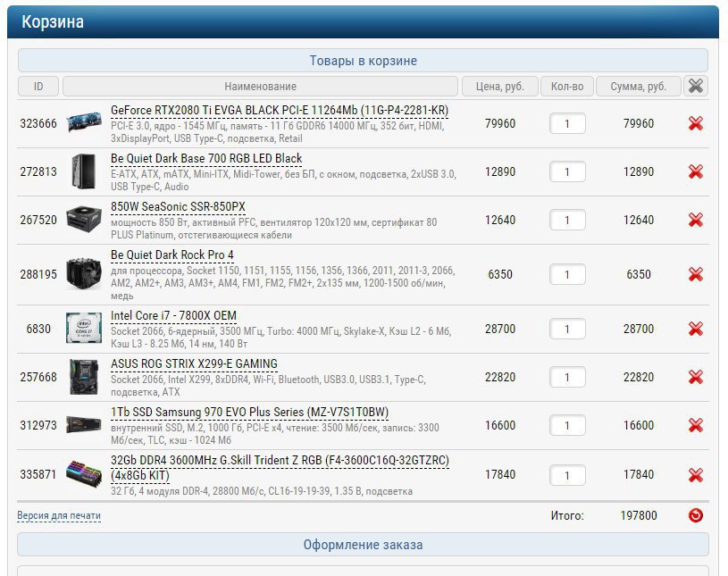Screen dimensions: 728x576
Task: Click the ID column header
Action: point(38,87)
